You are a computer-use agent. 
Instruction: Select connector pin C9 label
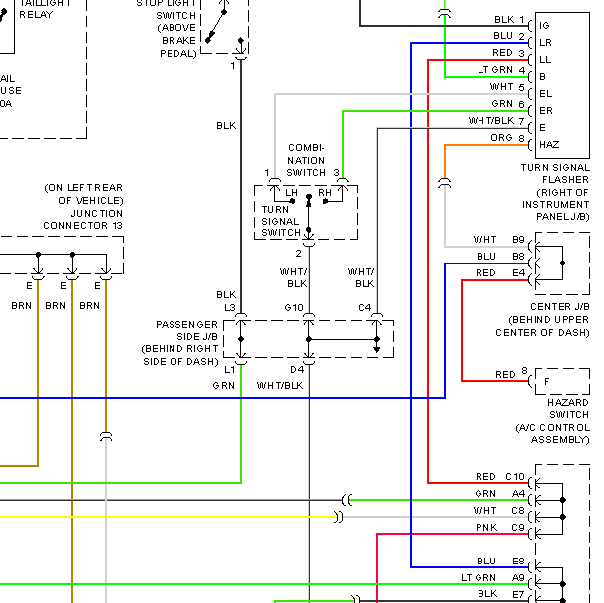(518, 528)
